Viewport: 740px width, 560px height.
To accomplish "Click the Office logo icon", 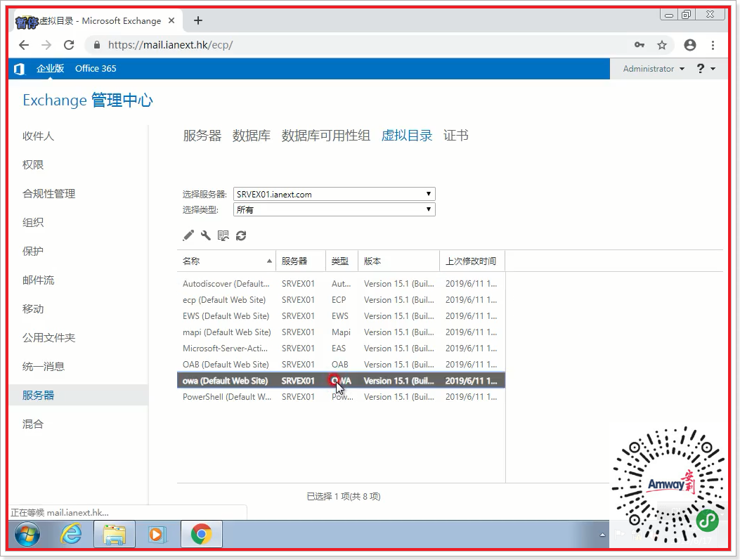I will 20,69.
